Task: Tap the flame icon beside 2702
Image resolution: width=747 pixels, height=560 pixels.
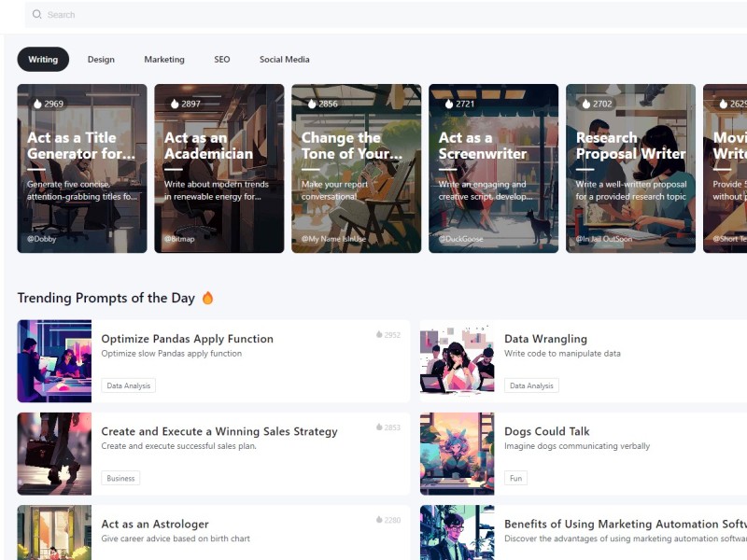Action: 586,104
